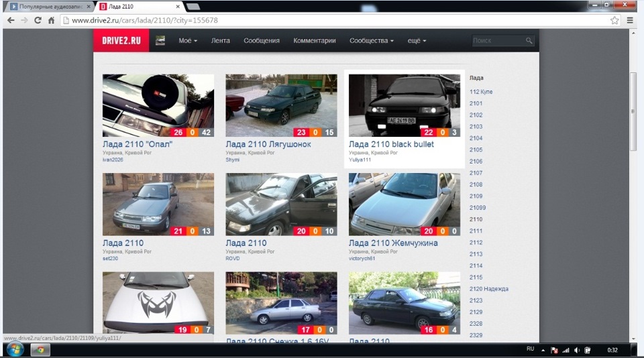The height and width of the screenshot is (358, 644).
Task: Open Chrome menu hamburger icon
Action: point(630,20)
